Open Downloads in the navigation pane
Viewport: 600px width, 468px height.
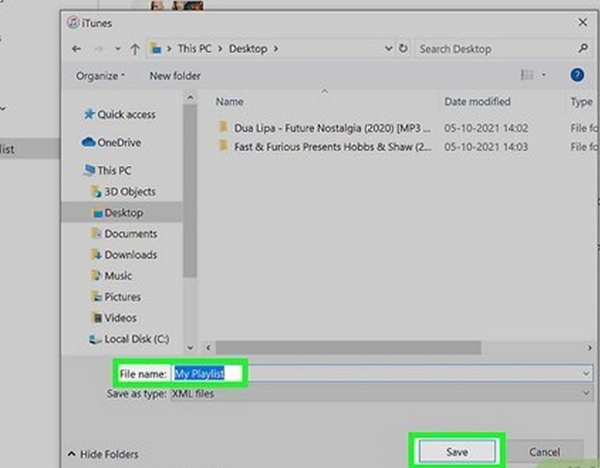[x=124, y=254]
